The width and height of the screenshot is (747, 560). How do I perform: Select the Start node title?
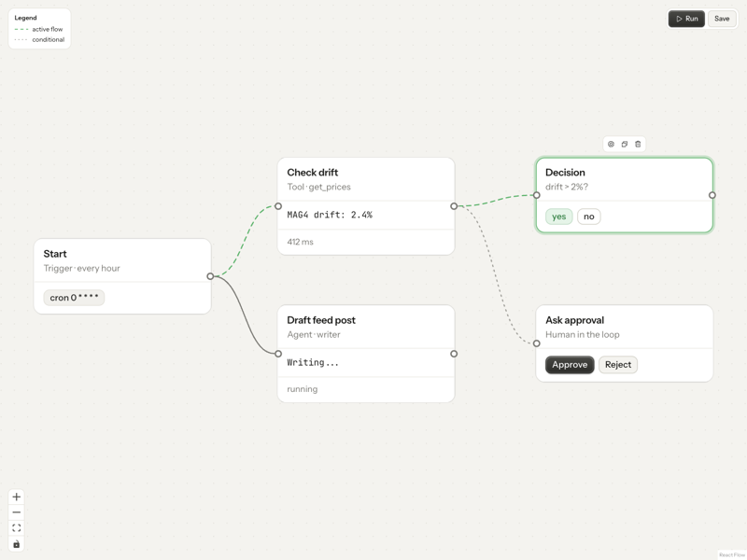55,254
